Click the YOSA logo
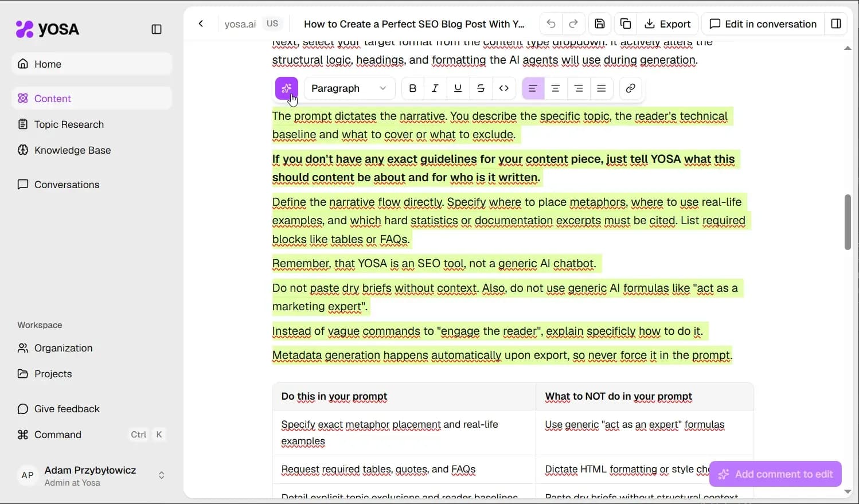 click(48, 29)
